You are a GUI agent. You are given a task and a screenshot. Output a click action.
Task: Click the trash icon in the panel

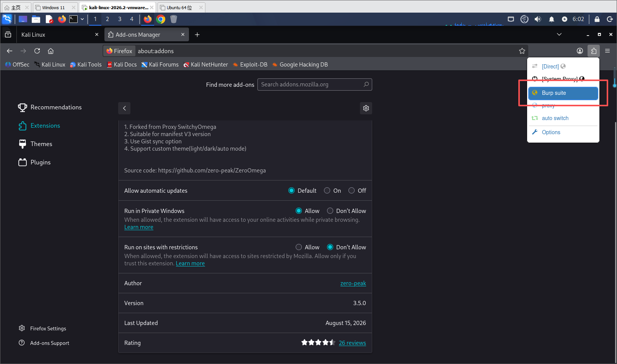174,19
